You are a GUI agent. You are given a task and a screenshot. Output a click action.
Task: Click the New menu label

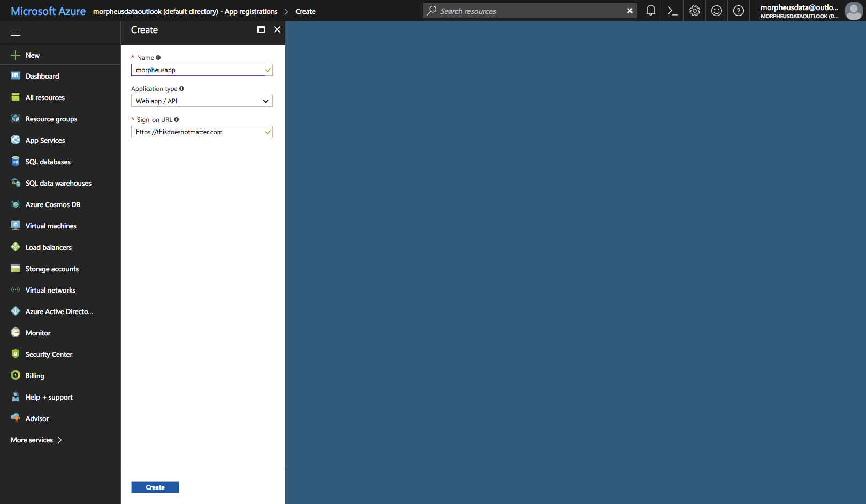(x=33, y=55)
